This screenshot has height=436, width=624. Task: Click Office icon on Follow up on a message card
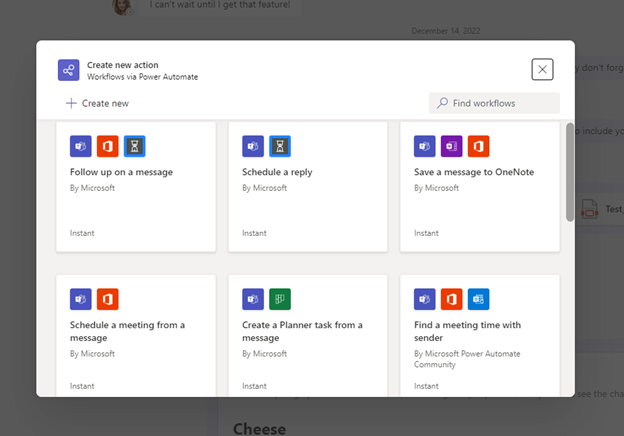point(107,146)
